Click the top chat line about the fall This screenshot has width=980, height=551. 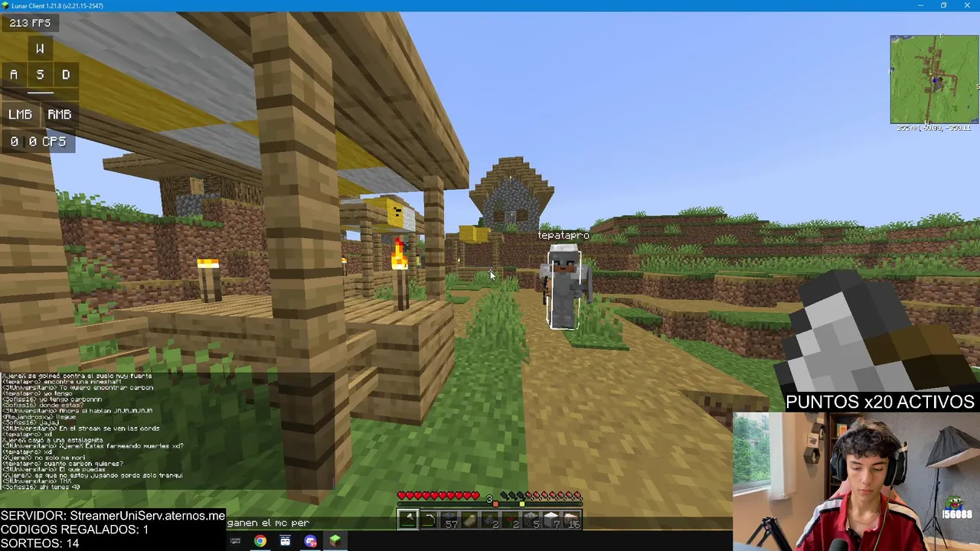click(77, 376)
